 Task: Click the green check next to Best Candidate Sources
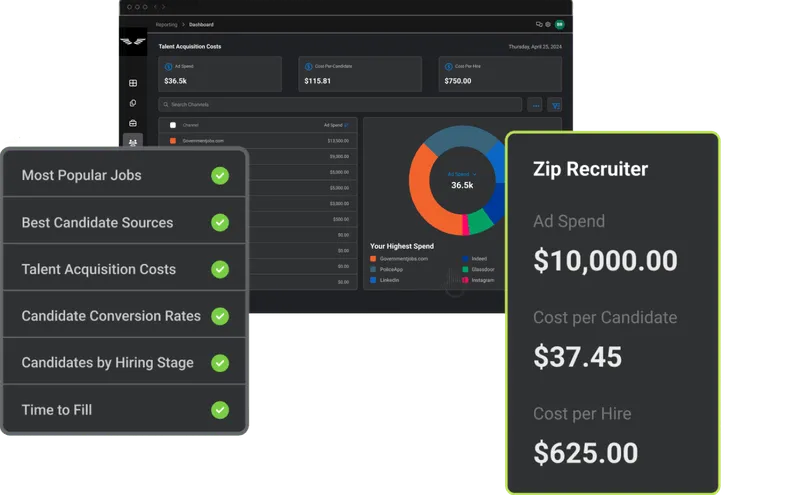pyautogui.click(x=220, y=222)
